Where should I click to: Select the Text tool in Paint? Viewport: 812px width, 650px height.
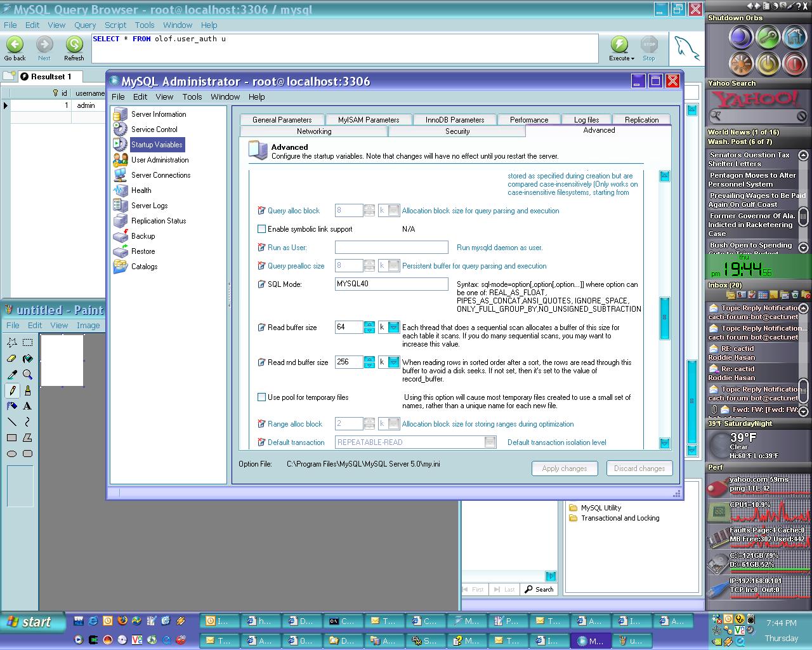click(27, 406)
